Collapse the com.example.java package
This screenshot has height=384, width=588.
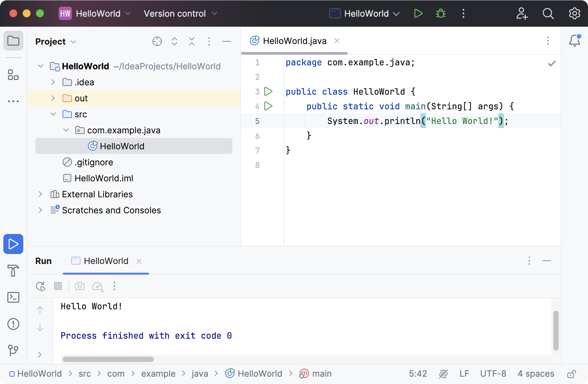66,130
